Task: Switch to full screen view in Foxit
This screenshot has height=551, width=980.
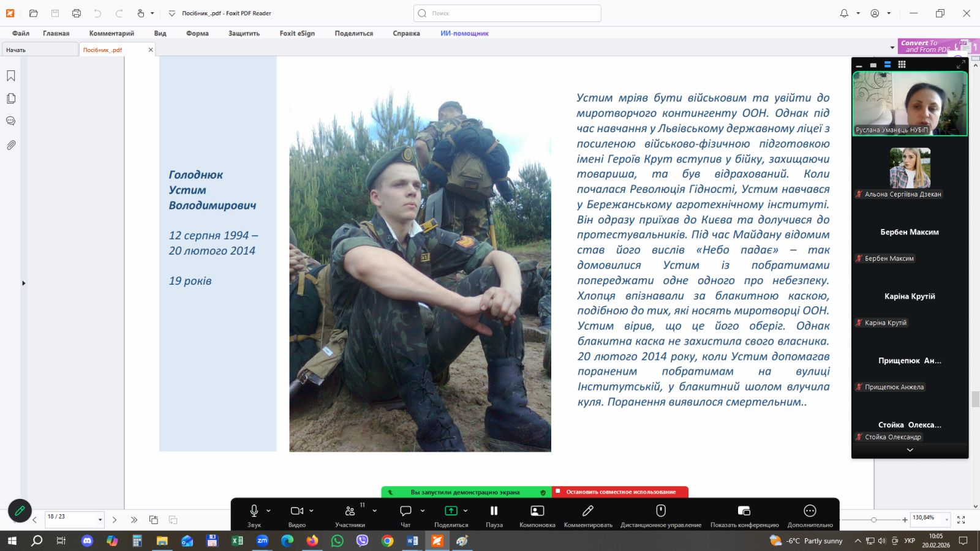Action: (961, 520)
